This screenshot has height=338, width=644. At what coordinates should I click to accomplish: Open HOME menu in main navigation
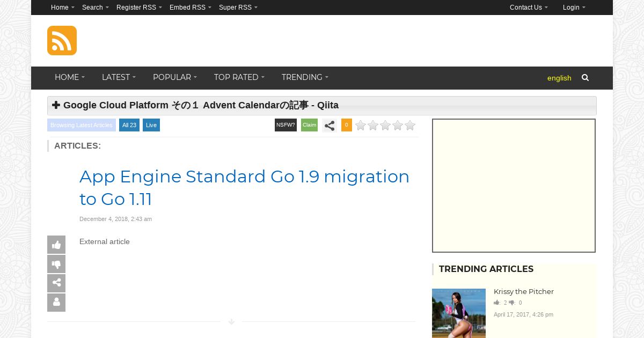point(70,77)
